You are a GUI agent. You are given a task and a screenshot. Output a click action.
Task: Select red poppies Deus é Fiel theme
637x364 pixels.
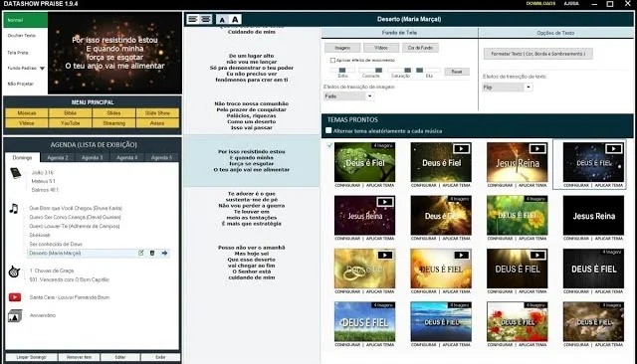click(x=518, y=321)
